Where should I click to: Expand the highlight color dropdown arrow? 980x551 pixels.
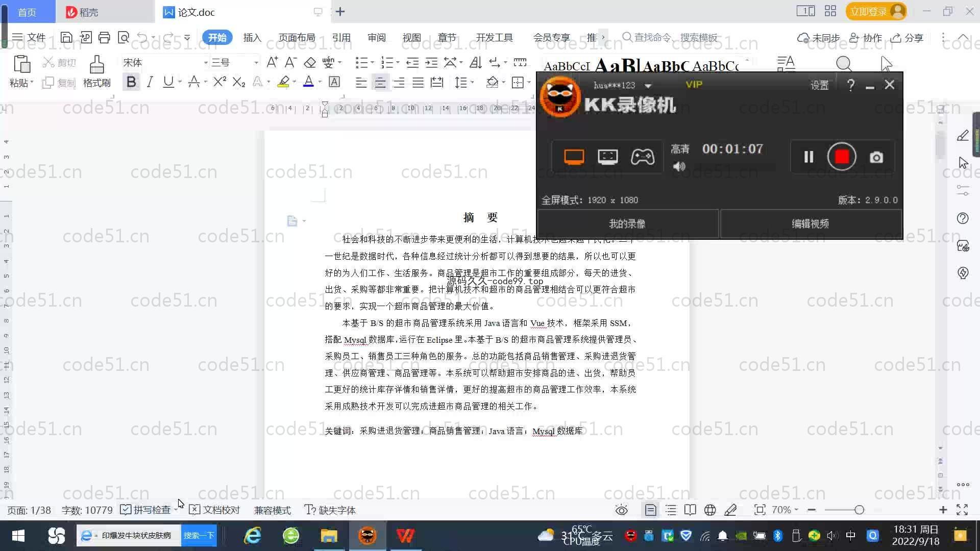click(x=295, y=82)
